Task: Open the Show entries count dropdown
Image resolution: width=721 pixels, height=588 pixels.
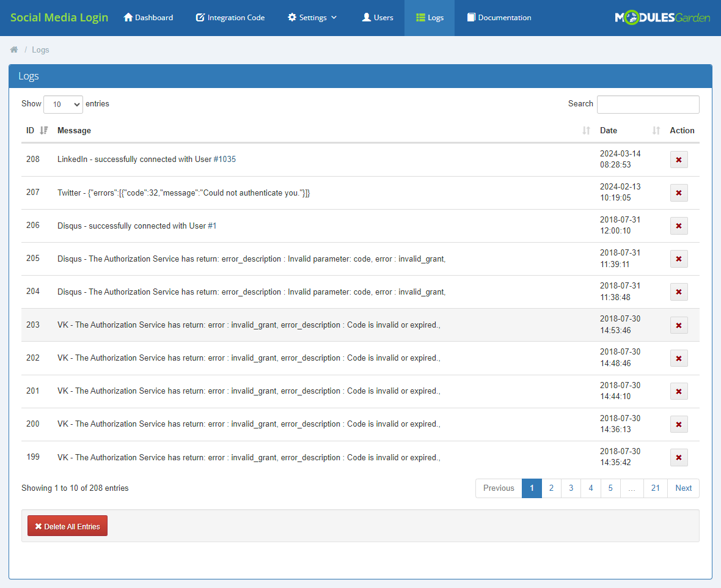Action: tap(63, 105)
